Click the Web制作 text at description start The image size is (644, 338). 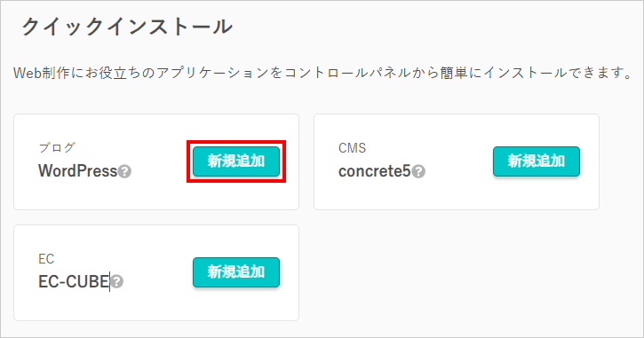click(38, 73)
